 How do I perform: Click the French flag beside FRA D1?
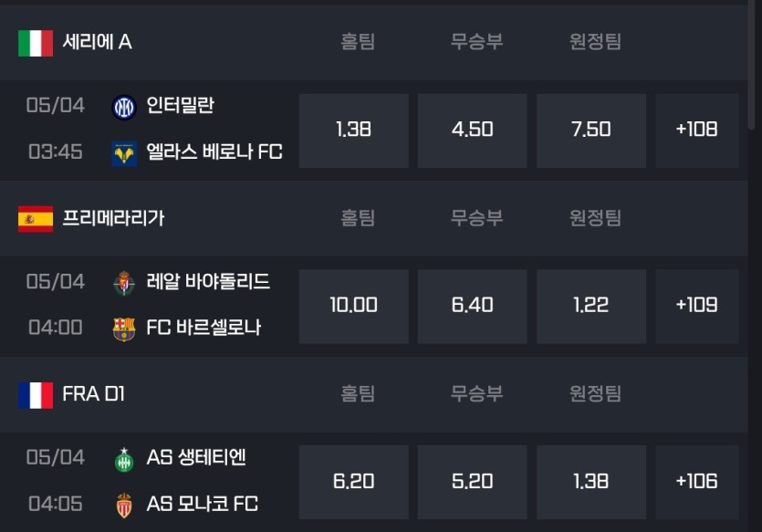pyautogui.click(x=36, y=395)
